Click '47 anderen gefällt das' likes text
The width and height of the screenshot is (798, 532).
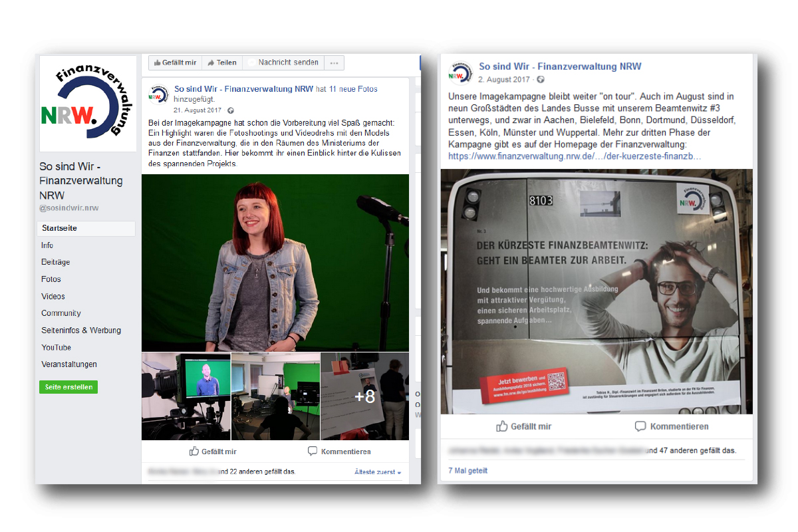coord(698,451)
